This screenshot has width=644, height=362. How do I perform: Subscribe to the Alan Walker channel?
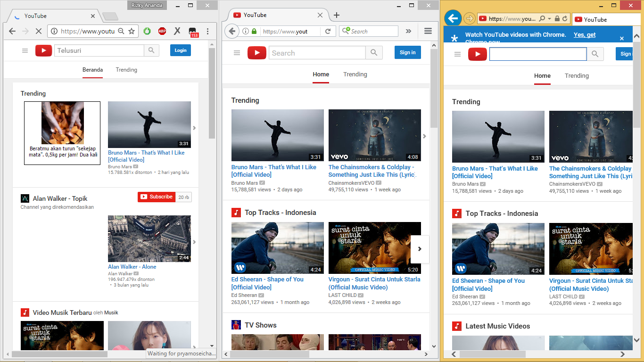pos(157,197)
